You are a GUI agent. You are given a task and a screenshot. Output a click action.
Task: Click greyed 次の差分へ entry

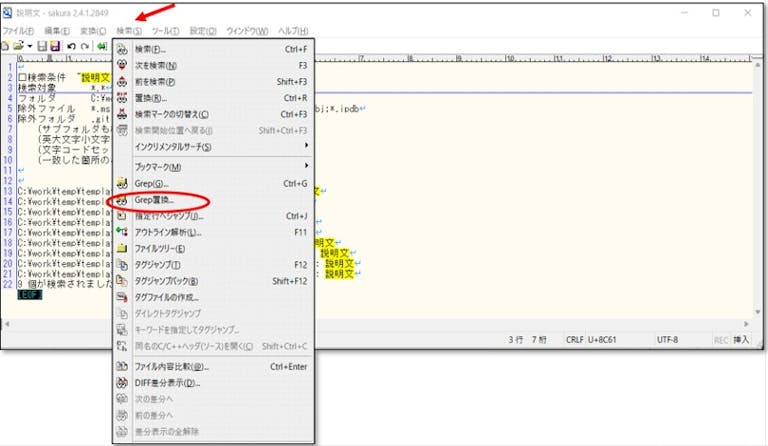(x=214, y=399)
